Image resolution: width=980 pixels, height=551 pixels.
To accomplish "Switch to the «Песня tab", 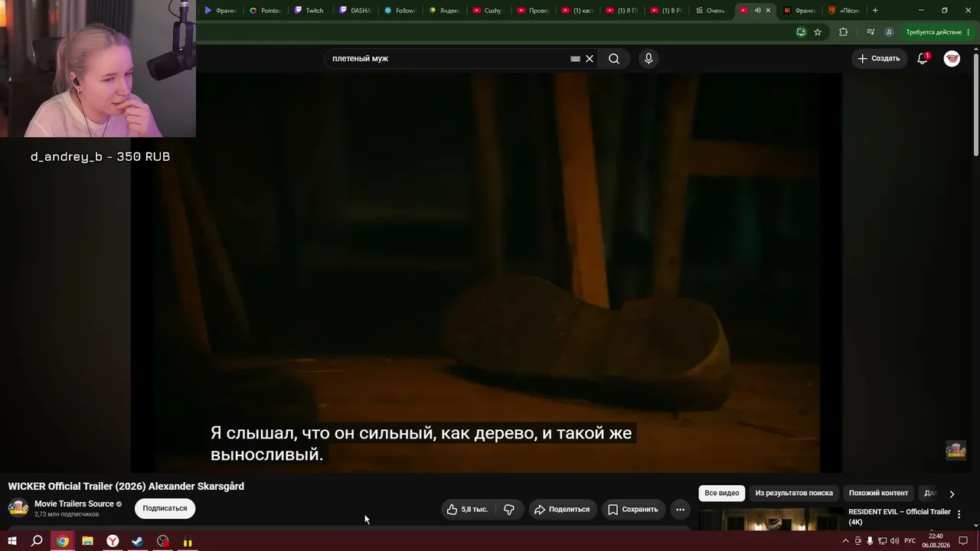I will click(844, 11).
